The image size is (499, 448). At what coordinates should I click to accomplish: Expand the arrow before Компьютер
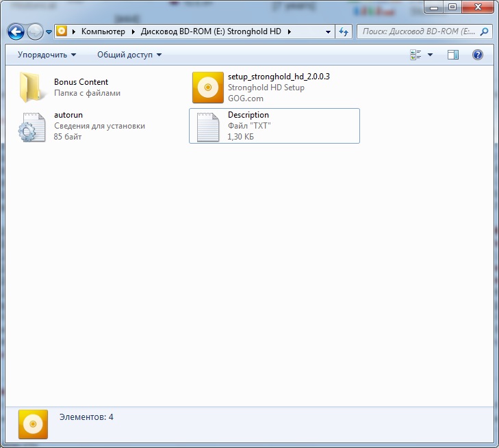[74, 31]
